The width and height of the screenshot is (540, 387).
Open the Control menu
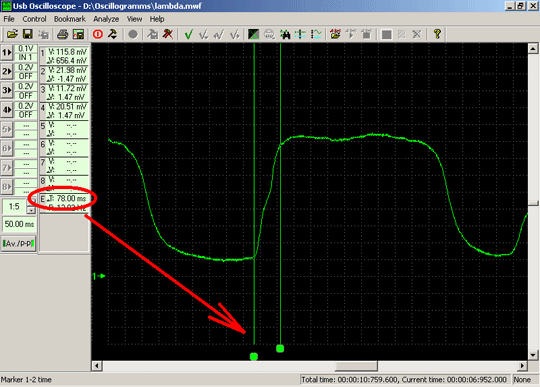(34, 19)
